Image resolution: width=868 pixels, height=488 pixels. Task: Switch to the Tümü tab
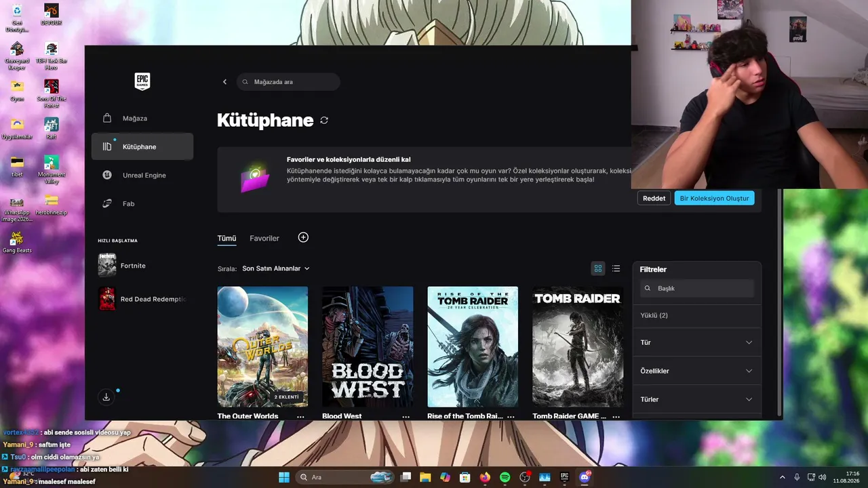point(226,239)
